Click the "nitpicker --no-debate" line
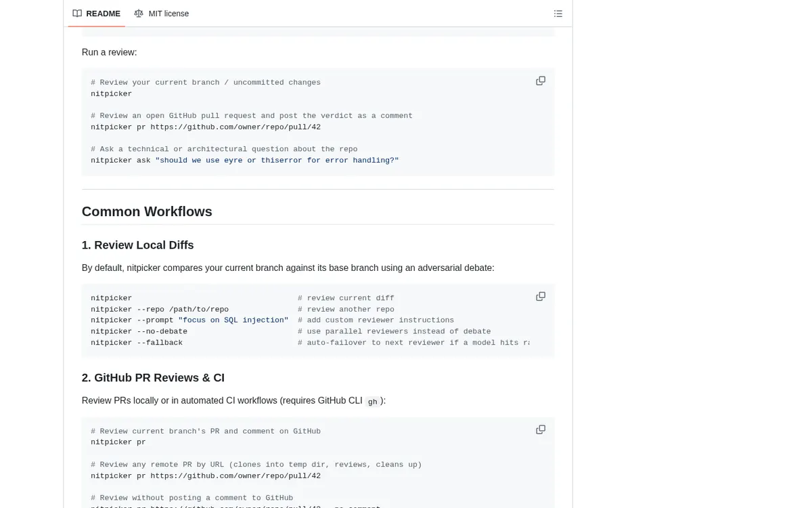Screen dimensions: 812x508 pyautogui.click(x=139, y=331)
